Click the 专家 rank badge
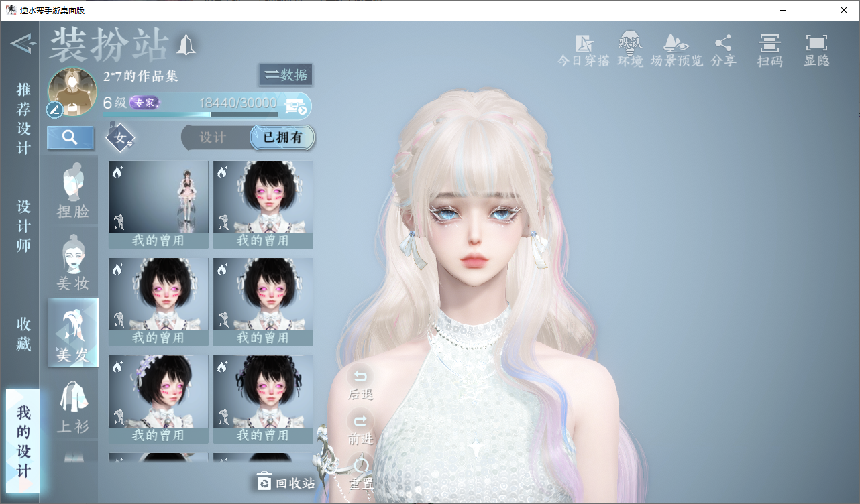The width and height of the screenshot is (860, 504). (145, 103)
